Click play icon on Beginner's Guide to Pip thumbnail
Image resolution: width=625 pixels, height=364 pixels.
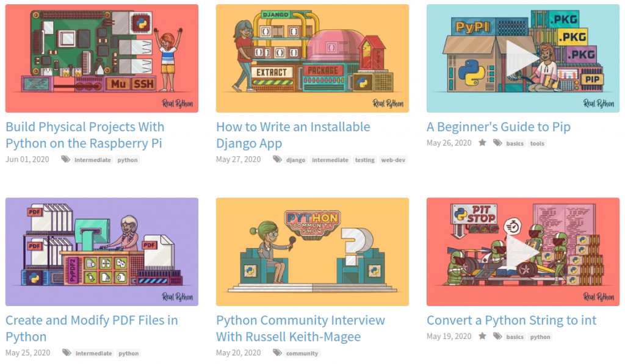coord(522,59)
